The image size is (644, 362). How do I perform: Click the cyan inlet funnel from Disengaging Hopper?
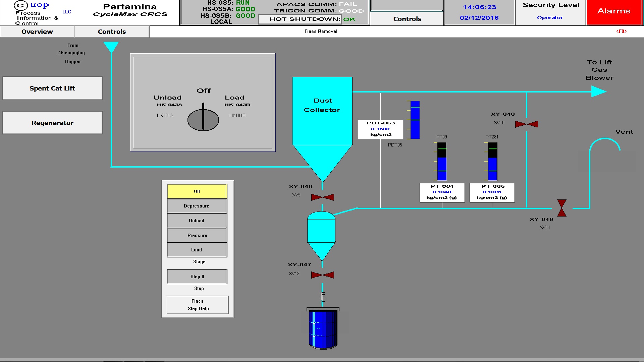point(111,47)
